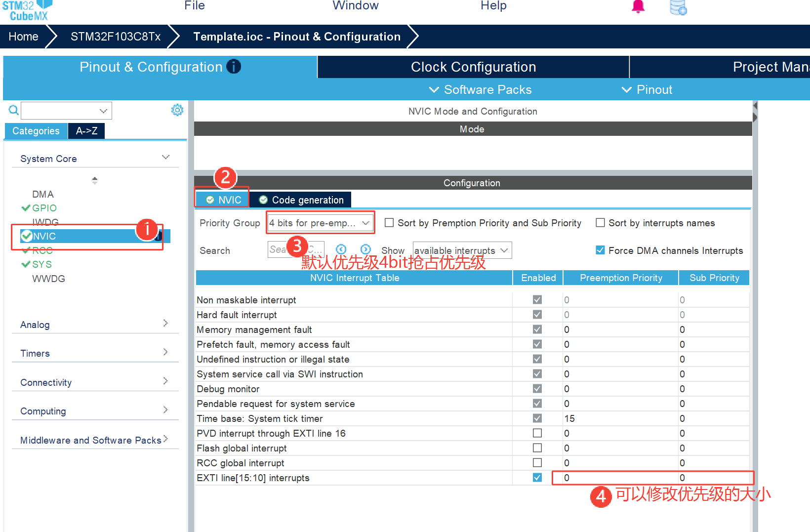The image size is (810, 532).
Task: Edit EXTI line[15:10] sub priority value
Action: (x=714, y=478)
